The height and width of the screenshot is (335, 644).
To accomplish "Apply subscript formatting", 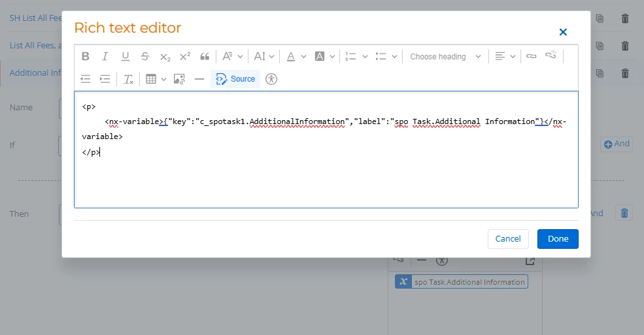I will (x=165, y=57).
